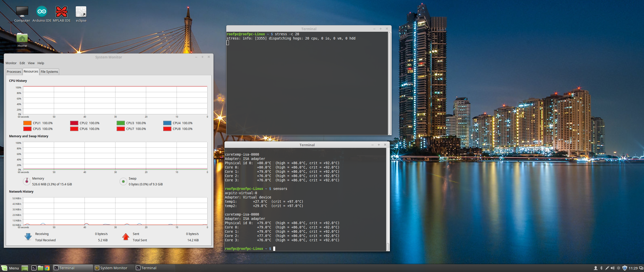Click the clock showing 11:29

point(633,268)
